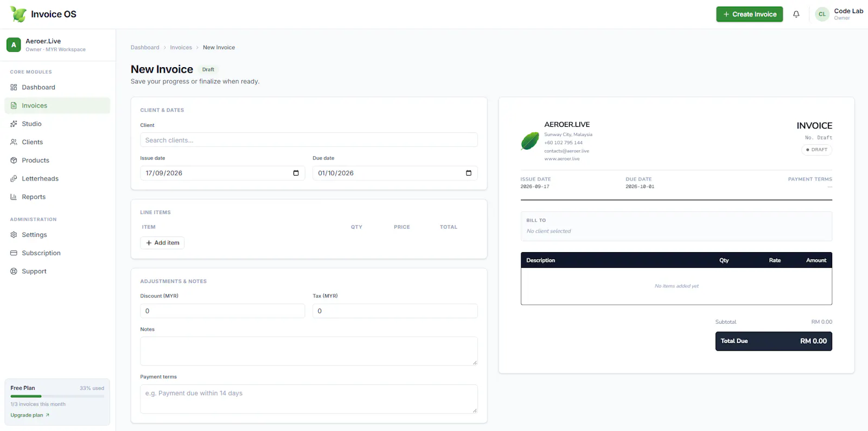Screen dimensions: 868x431
Task: Open the Code Lab Owner account menu
Action: [x=839, y=14]
